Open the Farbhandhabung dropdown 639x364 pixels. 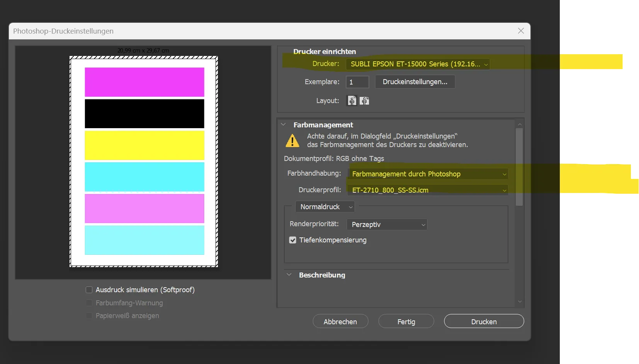[428, 174]
